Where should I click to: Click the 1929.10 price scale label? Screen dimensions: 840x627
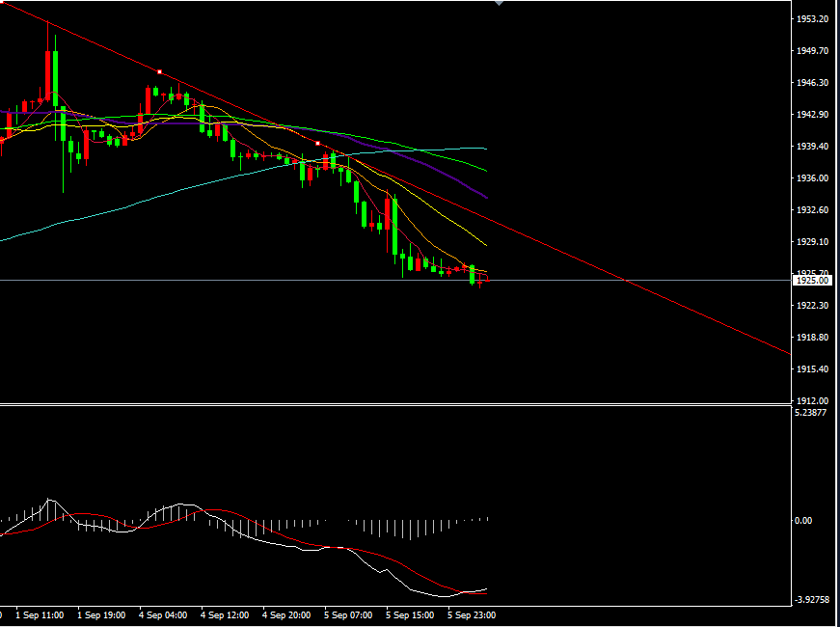[813, 242]
